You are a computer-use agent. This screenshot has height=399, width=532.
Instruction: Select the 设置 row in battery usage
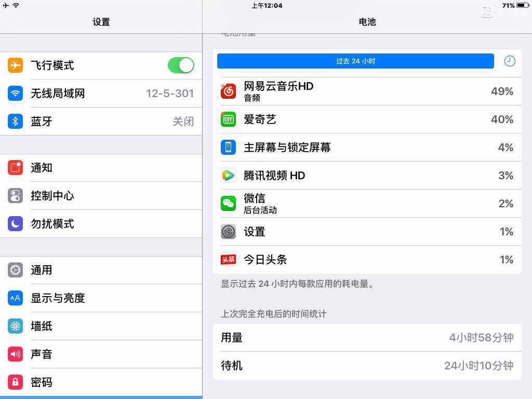click(x=367, y=232)
